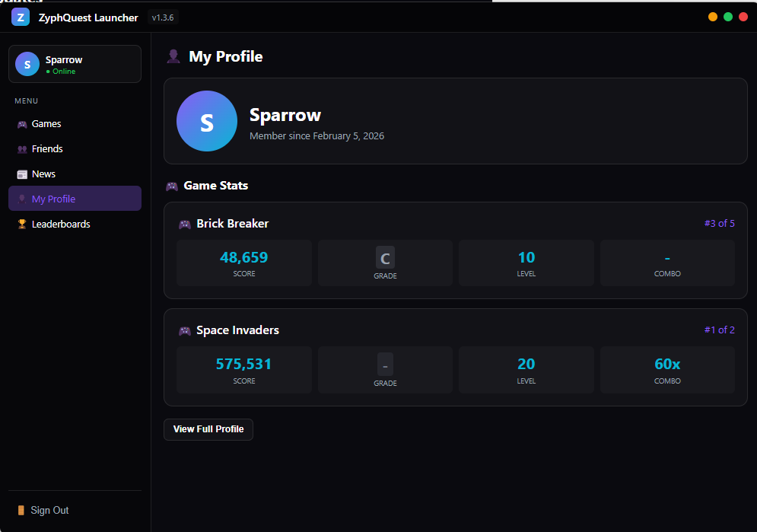Image resolution: width=757 pixels, height=532 pixels.
Task: Click the Space Invaders controller icon
Action: coord(184,331)
